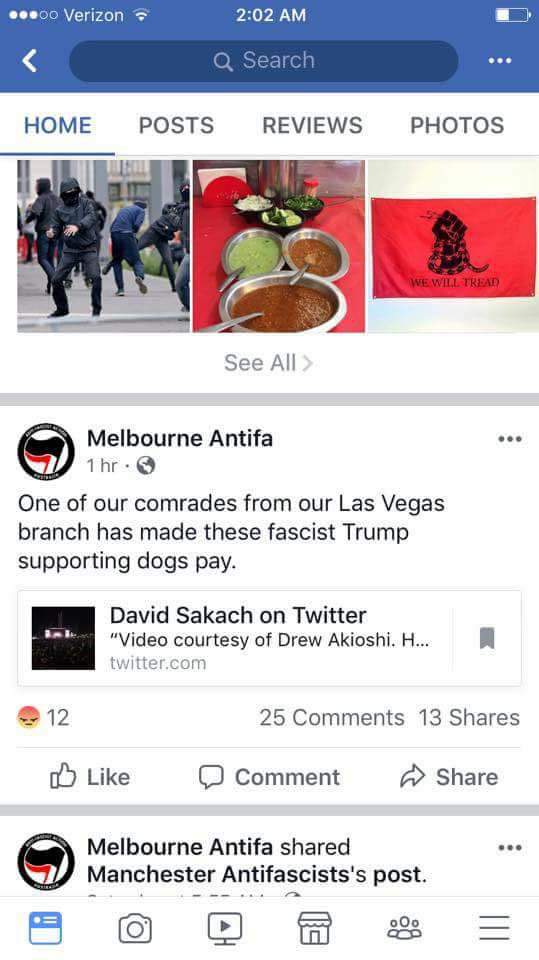This screenshot has height=960, width=539.
Task: Open the Watch video icon in bottom bar
Action: [225, 929]
